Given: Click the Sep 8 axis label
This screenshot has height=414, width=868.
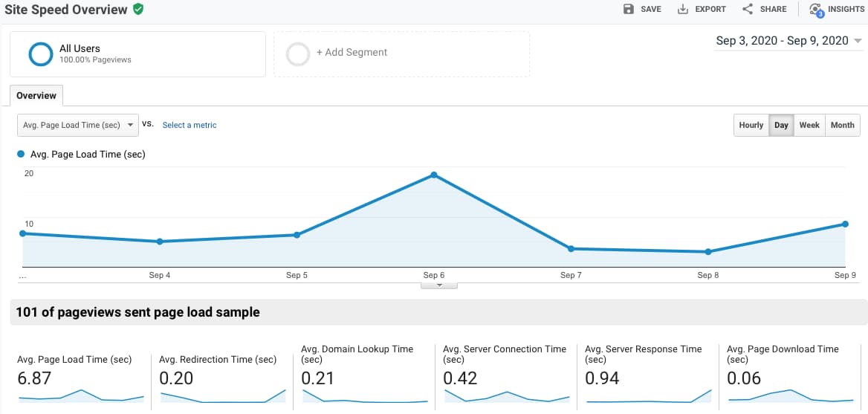Looking at the screenshot, I should pos(708,275).
